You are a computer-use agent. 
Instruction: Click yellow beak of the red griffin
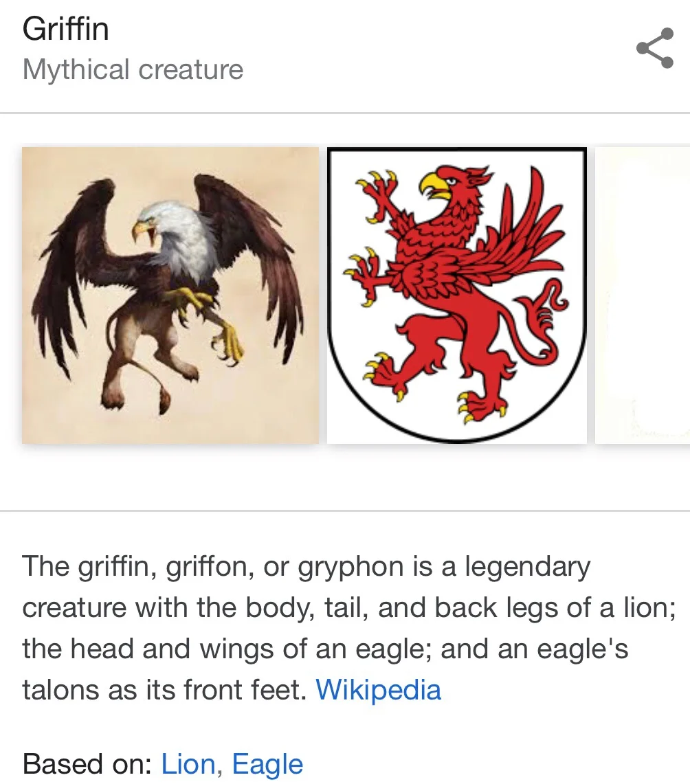[x=434, y=185]
